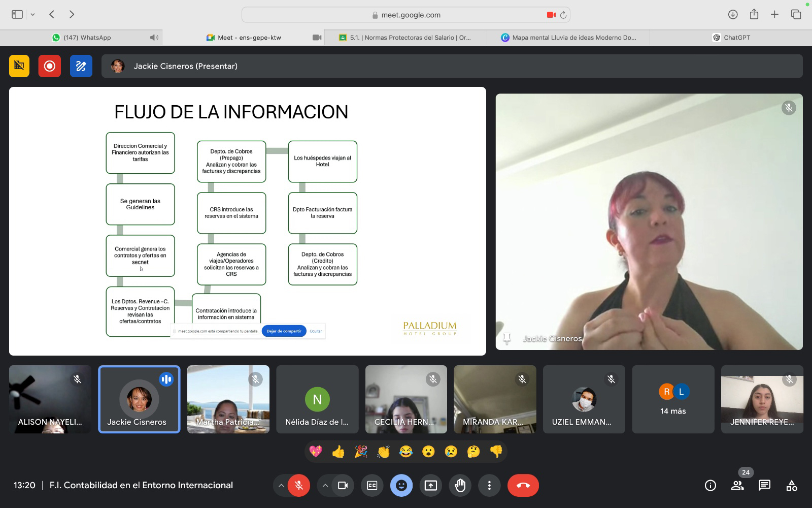Show the participants list
The height and width of the screenshot is (508, 812).
pos(737,486)
